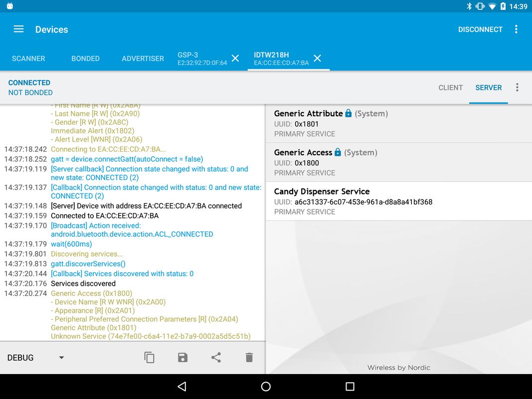This screenshot has width=532, height=399.
Task: Share the log via the share icon
Action: pyautogui.click(x=216, y=357)
